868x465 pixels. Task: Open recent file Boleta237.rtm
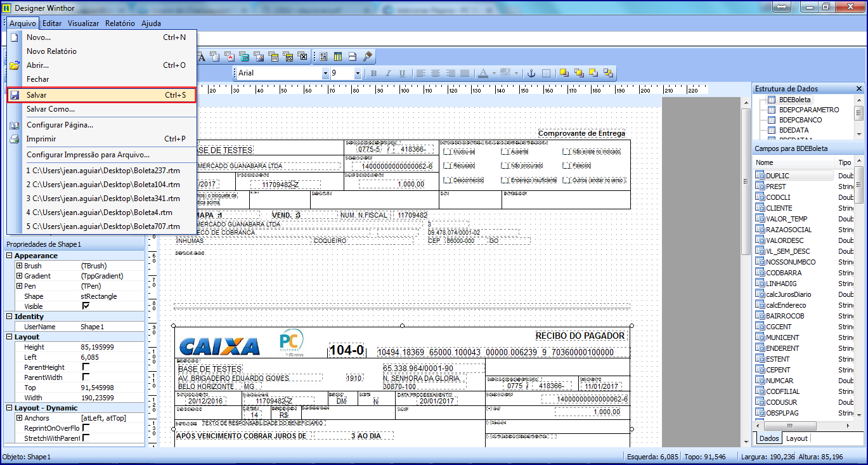pyautogui.click(x=102, y=171)
